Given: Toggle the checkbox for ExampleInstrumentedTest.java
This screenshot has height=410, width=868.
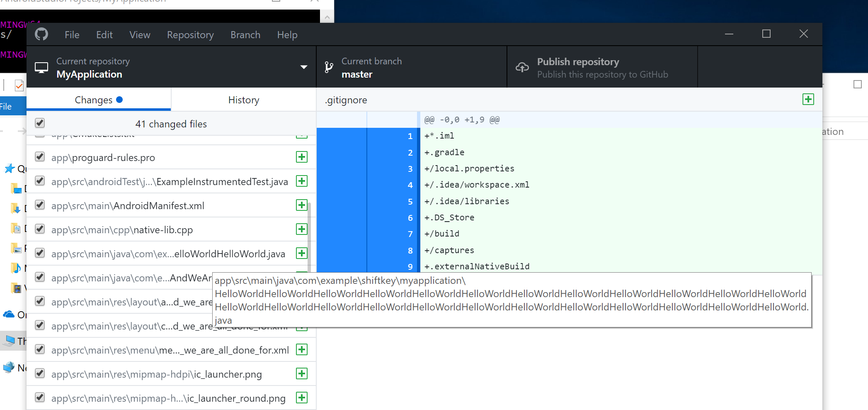Looking at the screenshot, I should [40, 181].
